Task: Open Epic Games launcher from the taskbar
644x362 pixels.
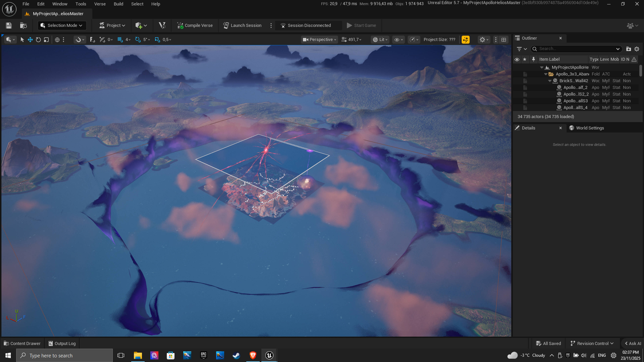Action: [203, 355]
